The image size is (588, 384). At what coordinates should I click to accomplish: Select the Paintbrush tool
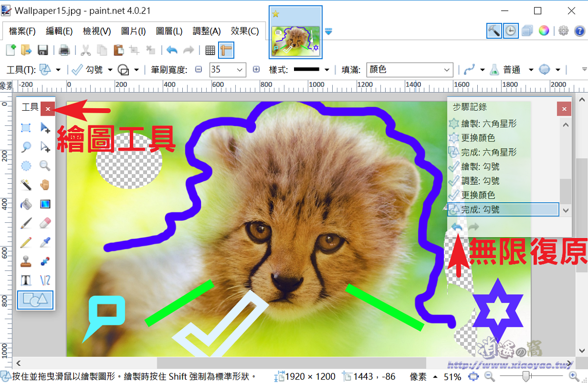tap(26, 223)
